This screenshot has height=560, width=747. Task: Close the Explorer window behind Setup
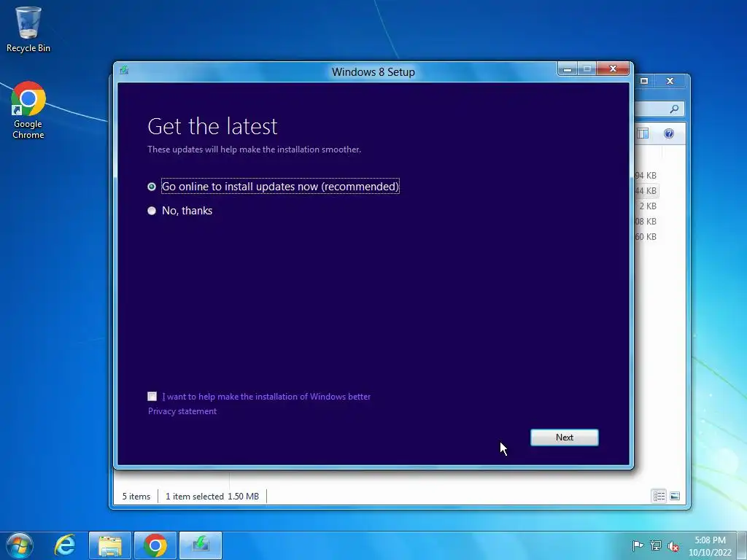click(x=670, y=81)
